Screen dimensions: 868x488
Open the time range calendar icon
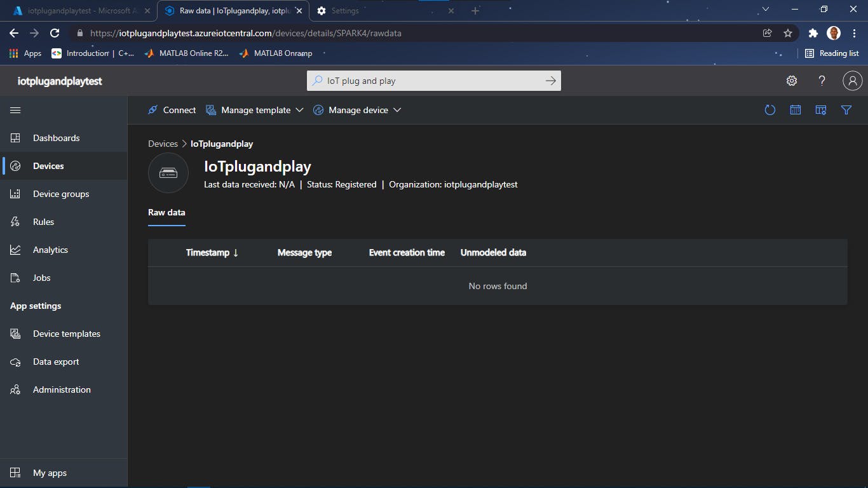796,110
